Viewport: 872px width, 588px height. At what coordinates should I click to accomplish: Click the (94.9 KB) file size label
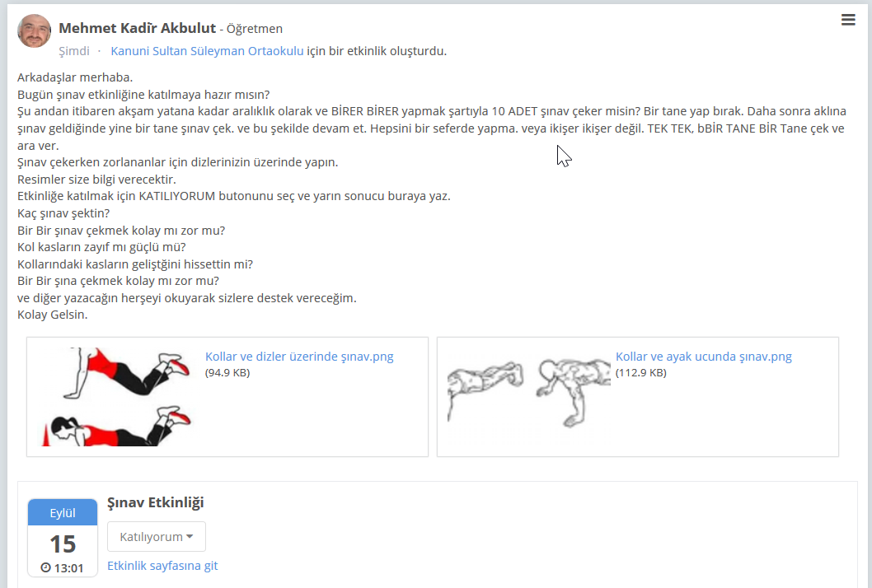[227, 373]
